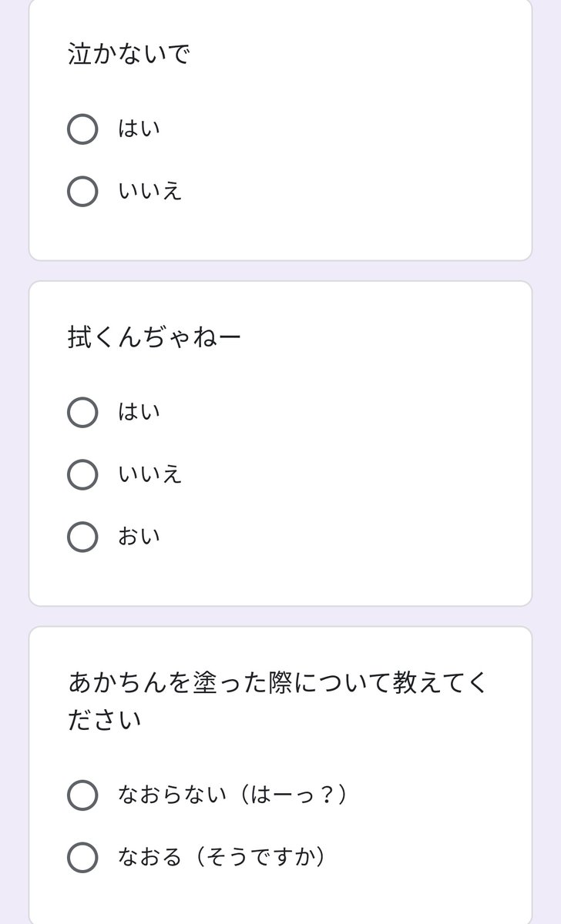Image resolution: width=561 pixels, height=924 pixels.
Task: Click はい option text under 拭くんぢゃねー
Action: click(x=139, y=412)
